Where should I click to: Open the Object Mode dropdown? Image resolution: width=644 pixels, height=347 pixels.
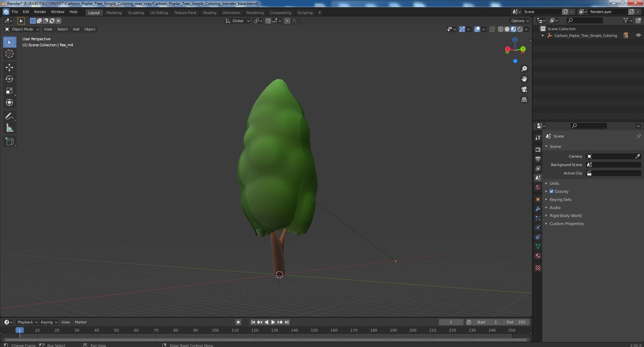tap(22, 29)
